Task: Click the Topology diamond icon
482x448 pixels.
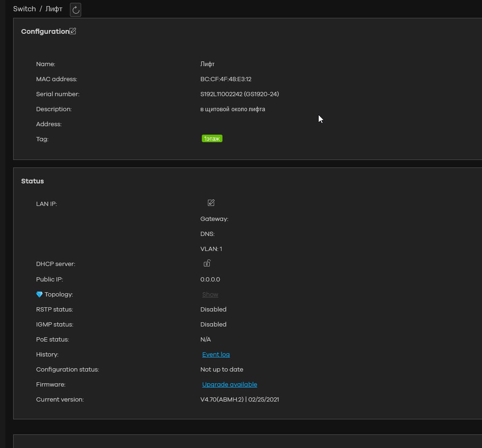Action: point(39,295)
